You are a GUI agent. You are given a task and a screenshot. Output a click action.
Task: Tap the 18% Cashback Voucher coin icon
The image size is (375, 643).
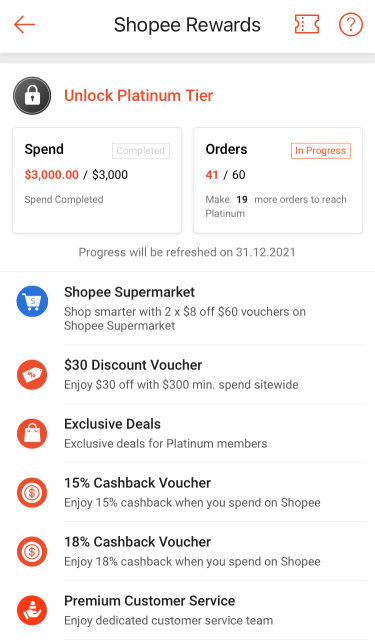[32, 552]
